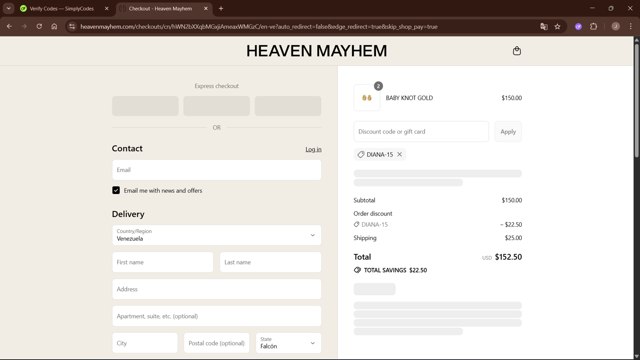Click the total savings tag icon
Viewport: 640px width, 360px height.
[x=357, y=270]
